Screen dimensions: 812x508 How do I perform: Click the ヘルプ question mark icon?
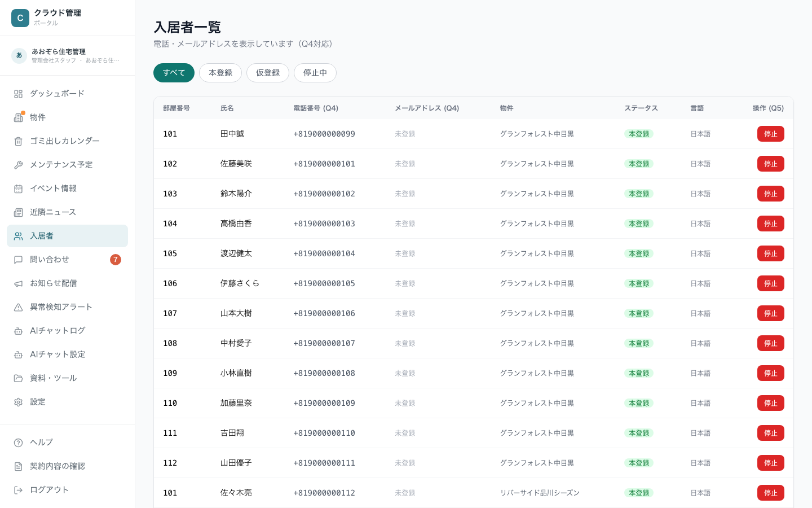pos(19,443)
